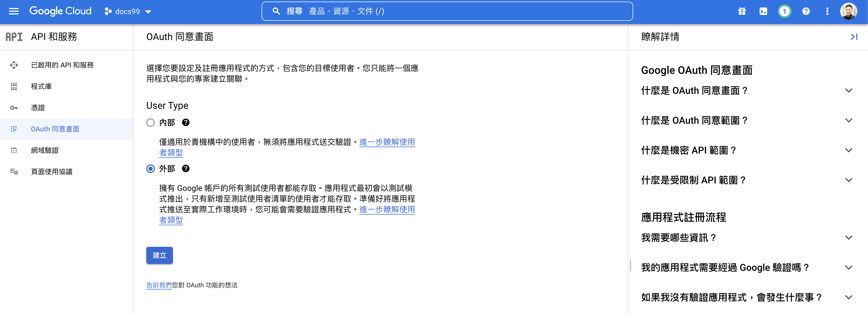Click the search products input field

pos(447,11)
